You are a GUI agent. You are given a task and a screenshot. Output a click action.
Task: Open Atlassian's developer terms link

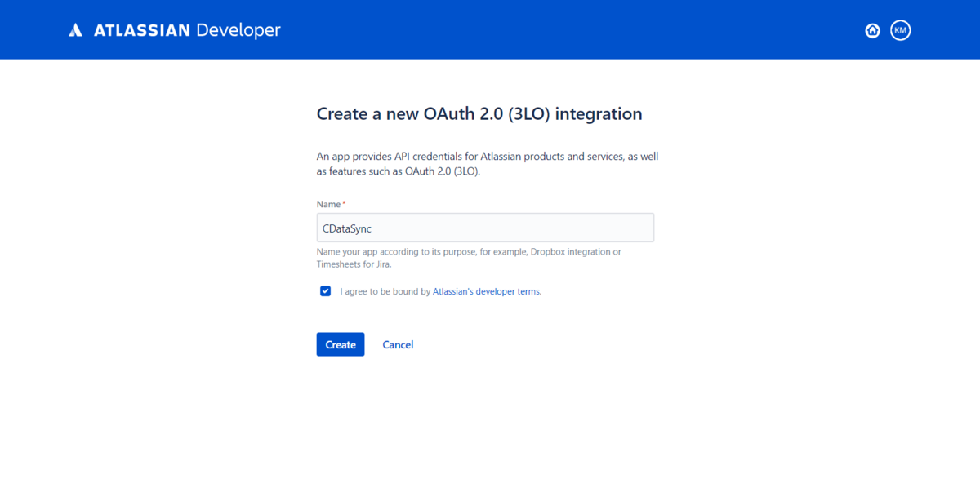[486, 291]
